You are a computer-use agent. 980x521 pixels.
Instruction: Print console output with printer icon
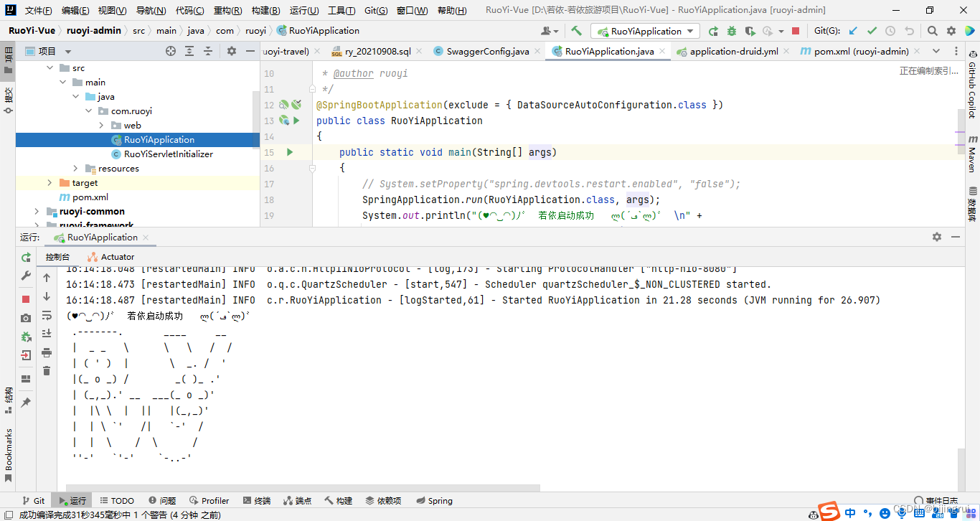click(47, 352)
